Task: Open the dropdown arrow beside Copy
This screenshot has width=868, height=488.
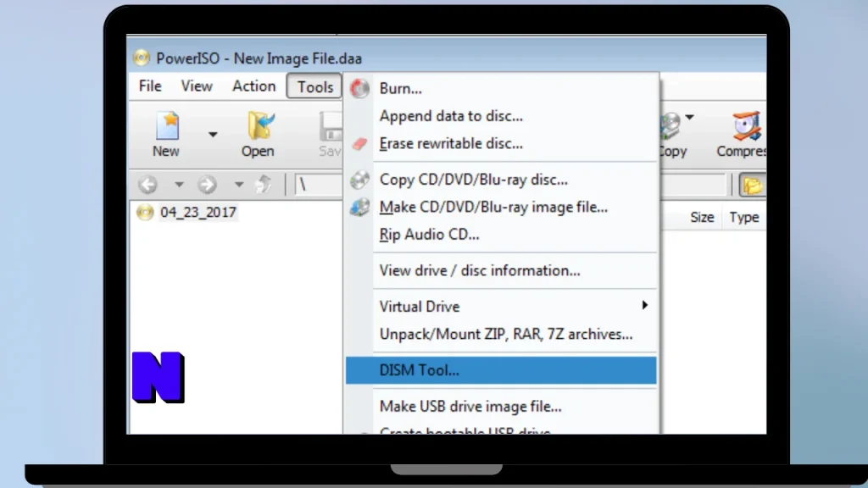Action: [689, 117]
